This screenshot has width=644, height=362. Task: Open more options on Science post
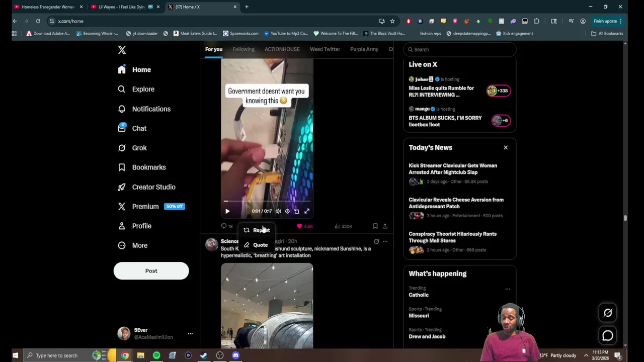click(x=385, y=241)
